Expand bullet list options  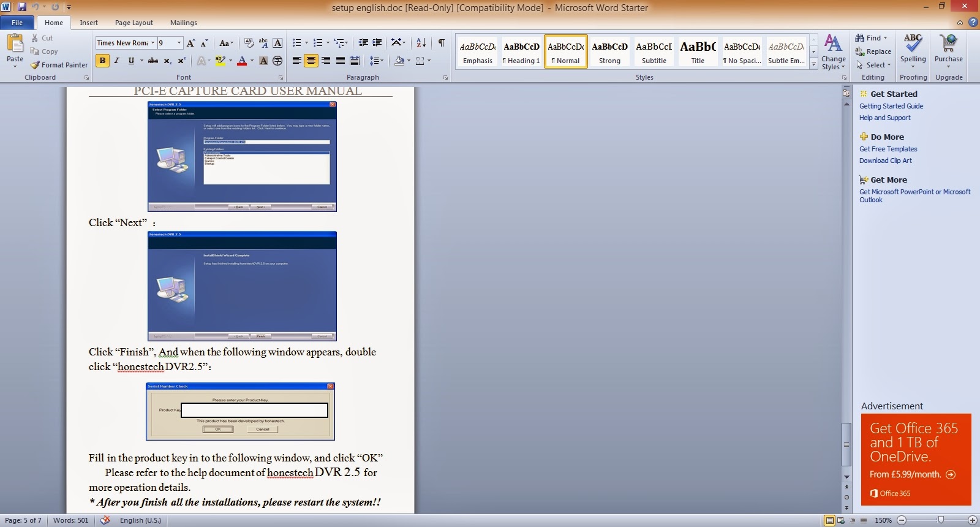(306, 43)
